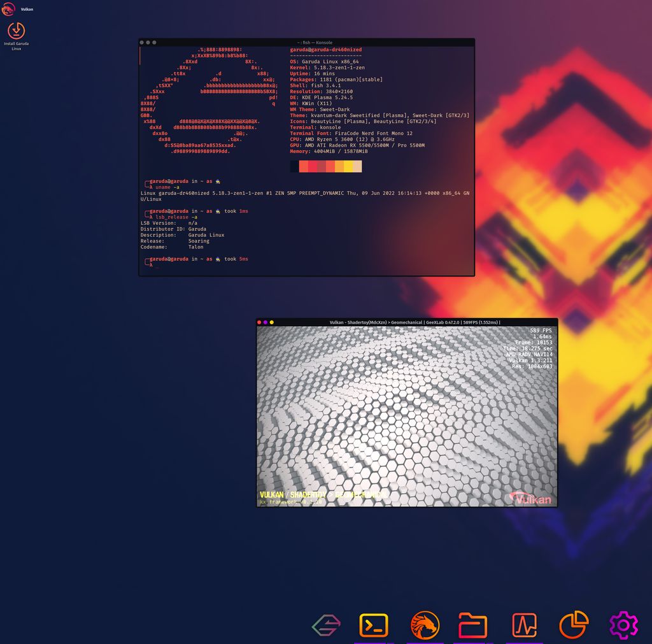Click the 'garuda@garuda-dr460nized' neofetch header

pyautogui.click(x=325, y=50)
